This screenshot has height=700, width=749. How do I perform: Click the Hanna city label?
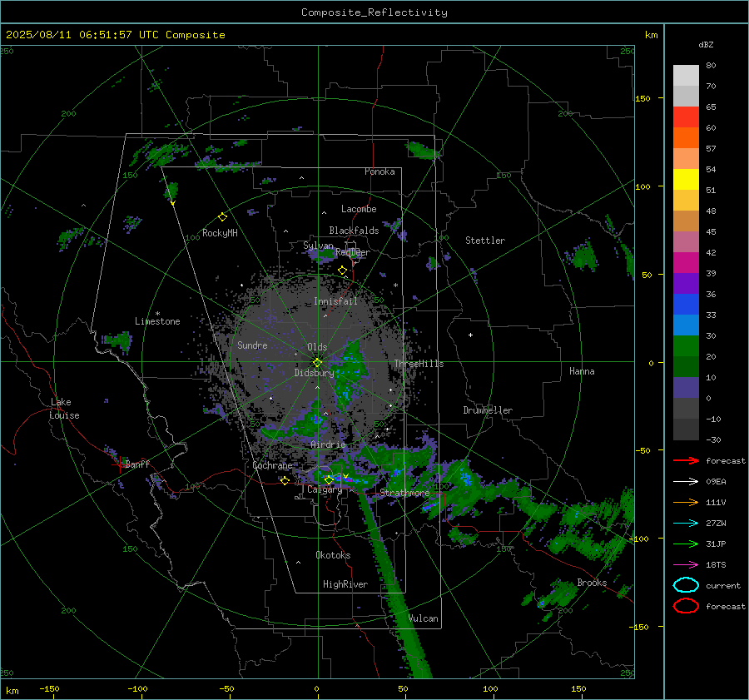[x=582, y=371]
